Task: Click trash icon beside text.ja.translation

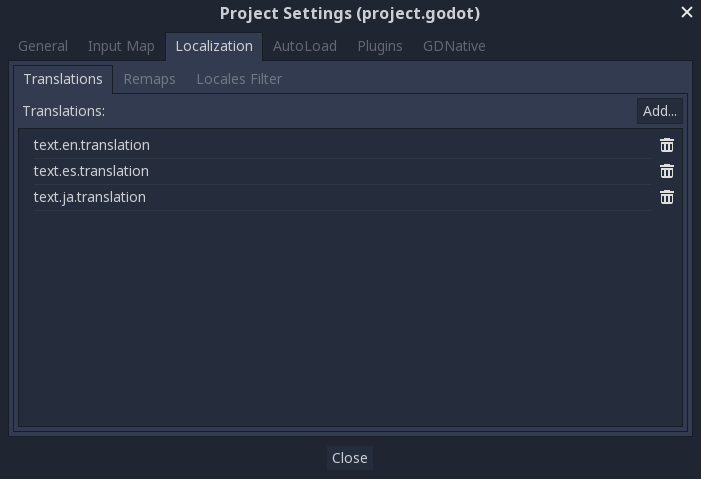Action: click(667, 197)
